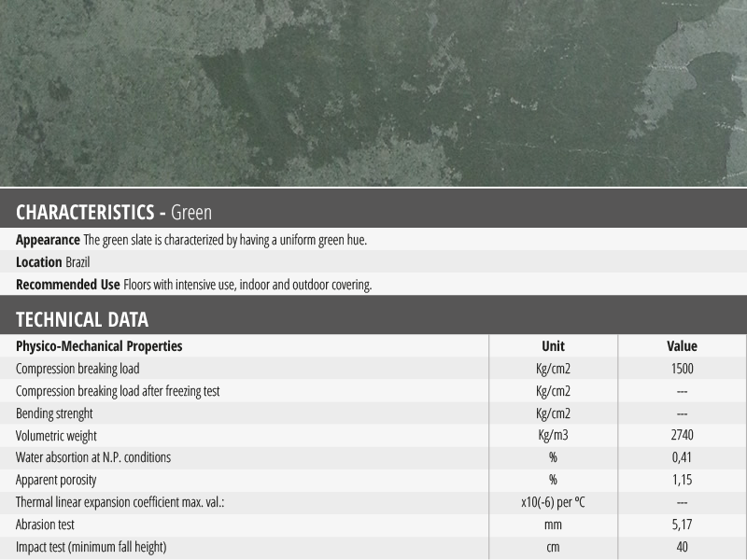Select the Abrasion test value 5,17
The height and width of the screenshot is (560, 747).
682,525
